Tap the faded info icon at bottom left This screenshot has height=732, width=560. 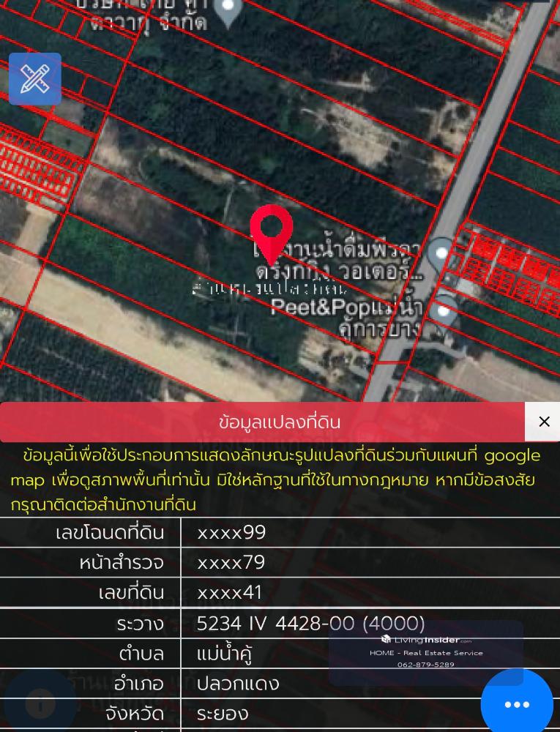click(x=40, y=704)
